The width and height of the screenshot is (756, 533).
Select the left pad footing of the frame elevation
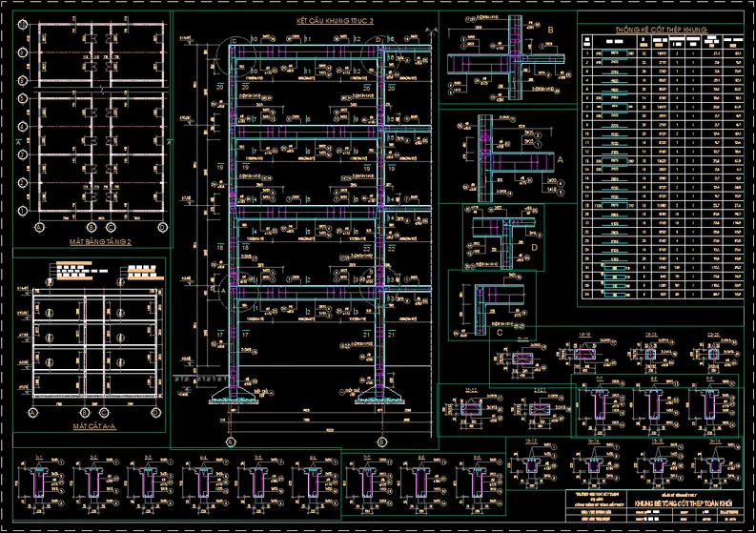(x=234, y=397)
